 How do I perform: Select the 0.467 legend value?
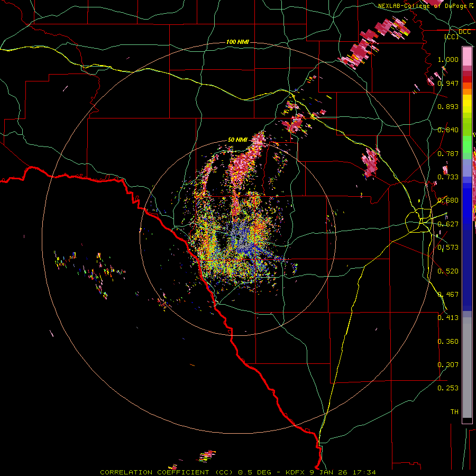tap(448, 295)
